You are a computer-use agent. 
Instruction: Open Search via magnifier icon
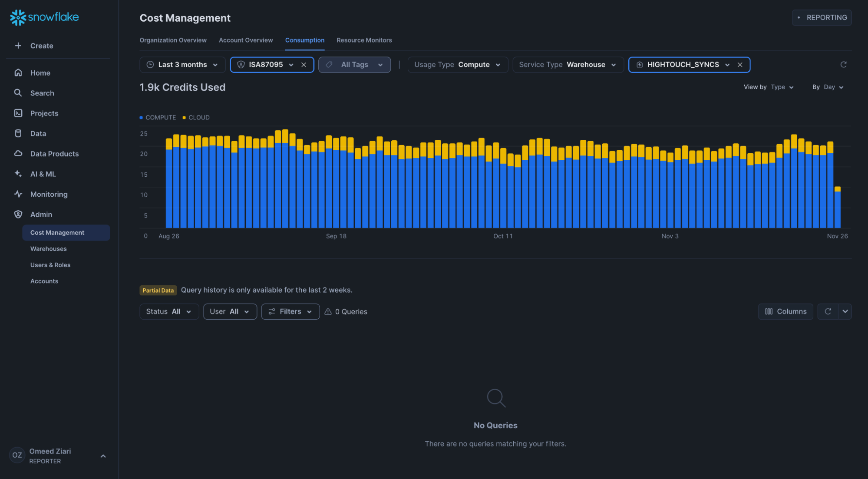click(x=18, y=93)
